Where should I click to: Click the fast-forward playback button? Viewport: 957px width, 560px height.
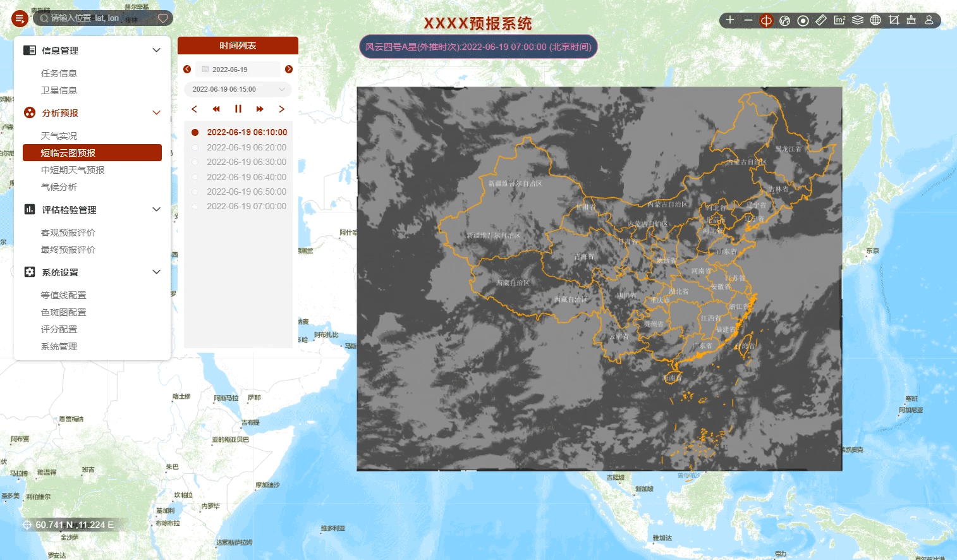click(260, 109)
